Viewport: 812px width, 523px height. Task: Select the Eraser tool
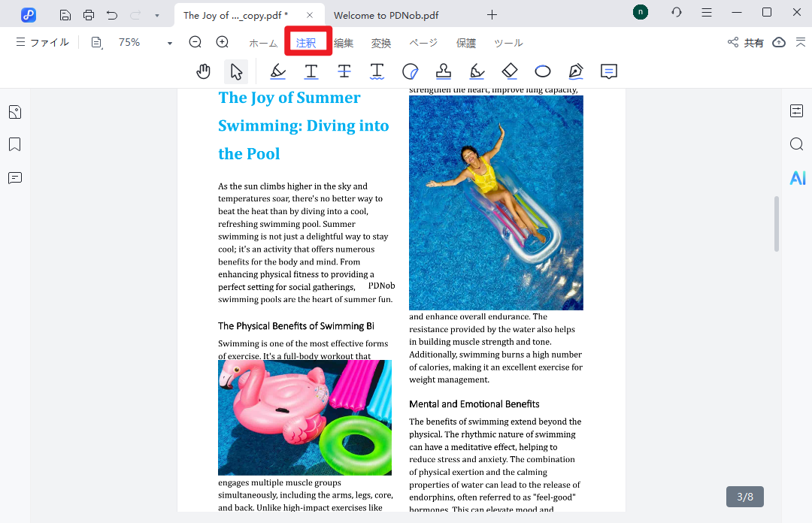[x=510, y=71]
